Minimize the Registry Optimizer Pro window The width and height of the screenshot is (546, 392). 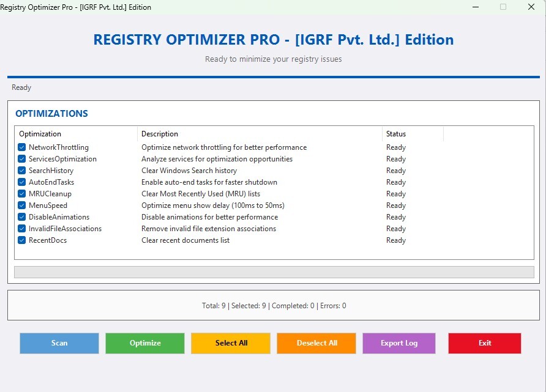click(476, 7)
